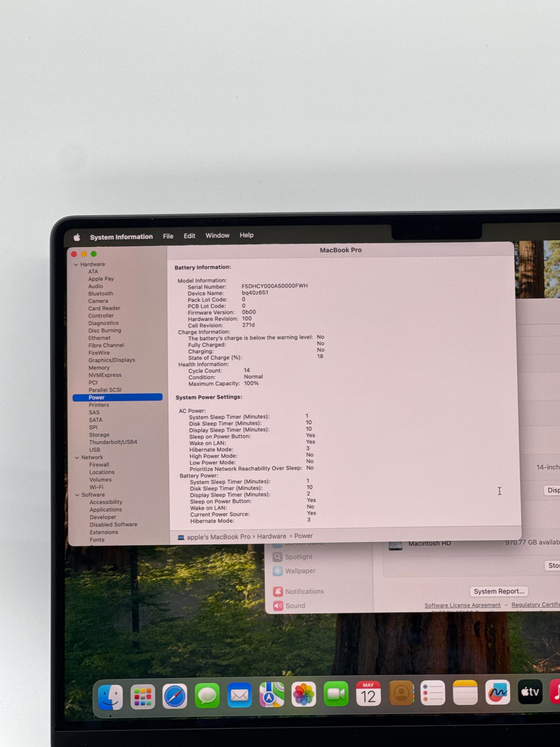The height and width of the screenshot is (747, 560).
Task: Select Firewall under Network
Action: (99, 465)
